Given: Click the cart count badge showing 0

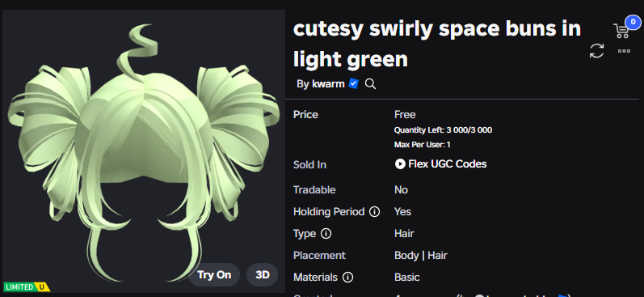Looking at the screenshot, I should click(x=633, y=22).
